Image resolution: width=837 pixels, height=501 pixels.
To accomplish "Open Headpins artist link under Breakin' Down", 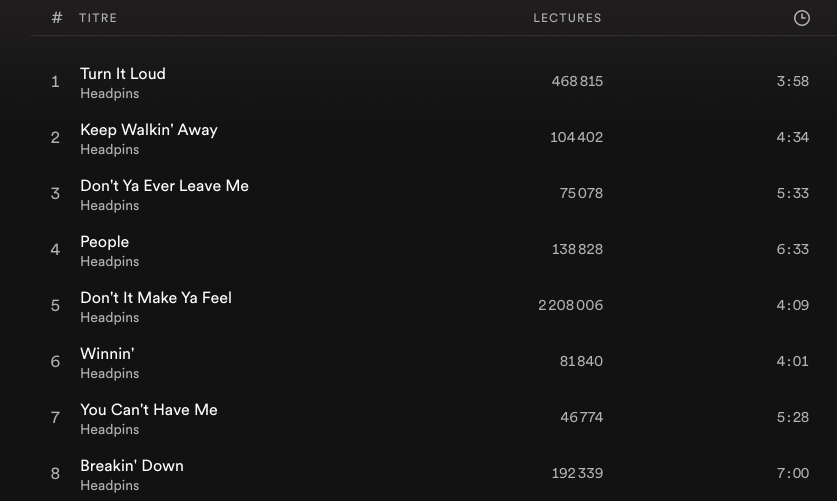I will point(109,486).
